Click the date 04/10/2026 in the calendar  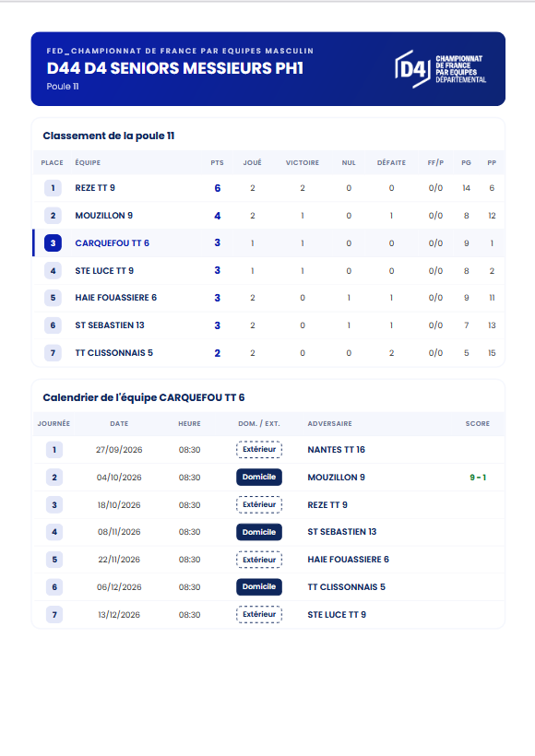(x=119, y=478)
